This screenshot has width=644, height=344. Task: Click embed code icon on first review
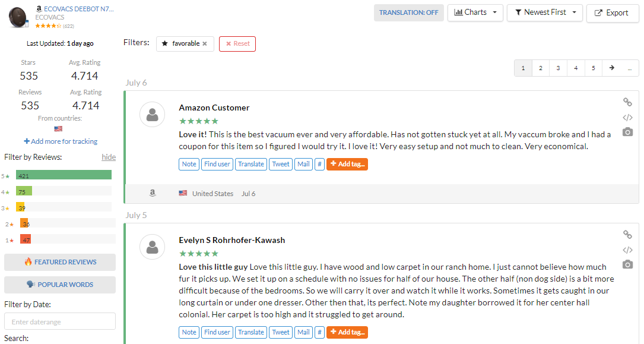pos(627,117)
